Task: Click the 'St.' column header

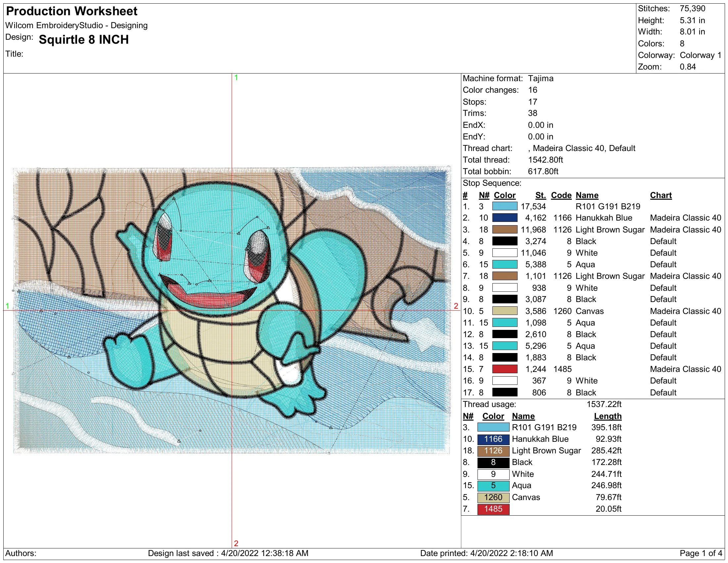Action: [x=541, y=195]
